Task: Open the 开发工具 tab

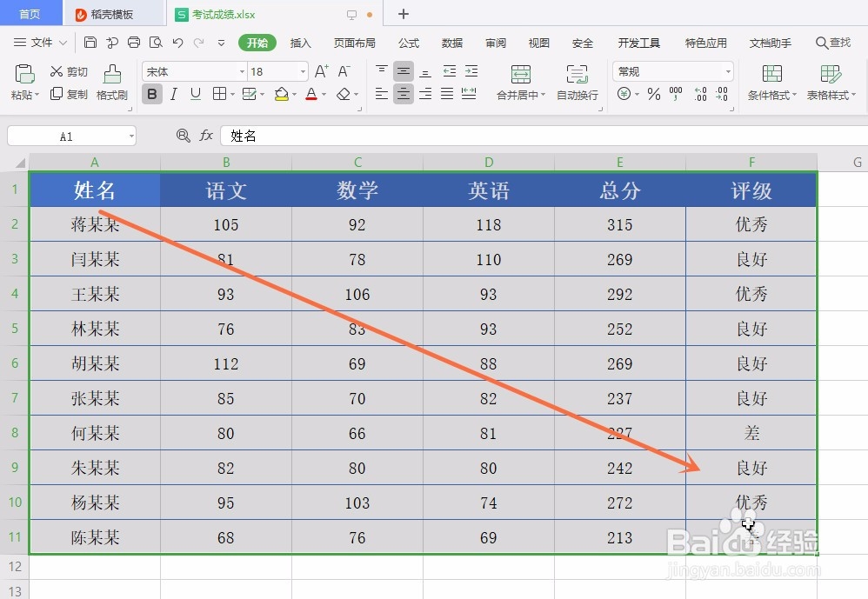Action: coord(638,43)
